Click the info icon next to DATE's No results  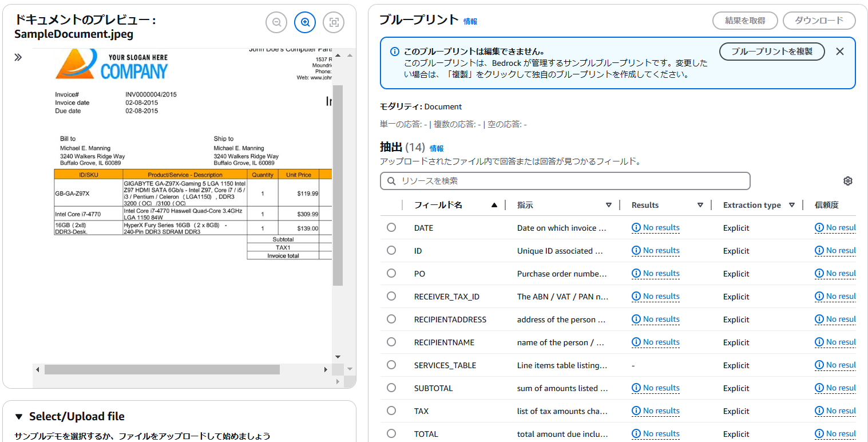point(636,227)
